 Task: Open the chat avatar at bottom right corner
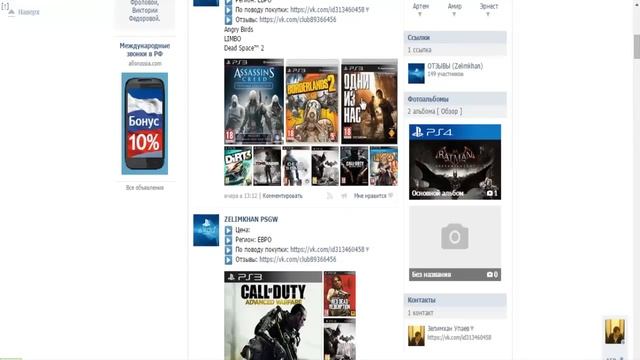615,331
